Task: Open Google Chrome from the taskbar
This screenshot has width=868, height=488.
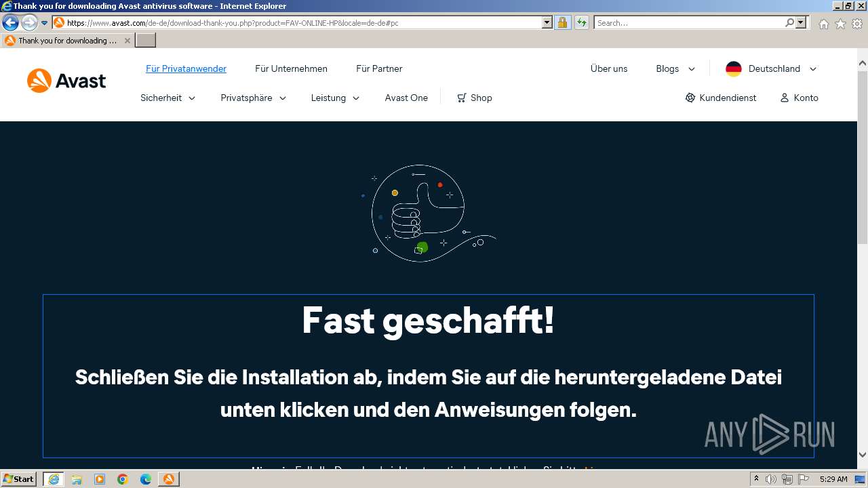Action: 123,479
